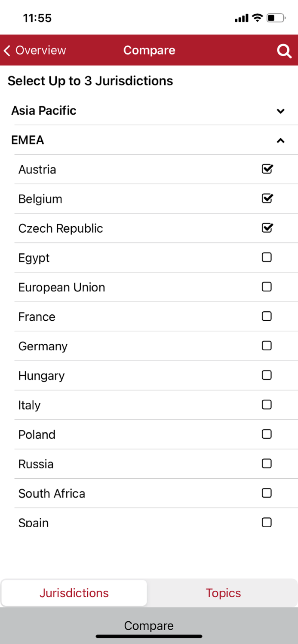Screen dimensions: 298x644
Task: Select the Italy checkbox
Action: pyautogui.click(x=267, y=404)
